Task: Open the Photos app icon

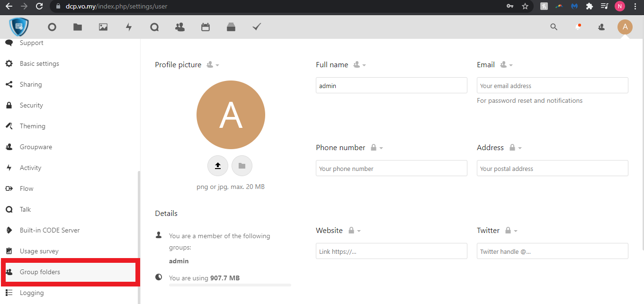Action: pos(103,27)
